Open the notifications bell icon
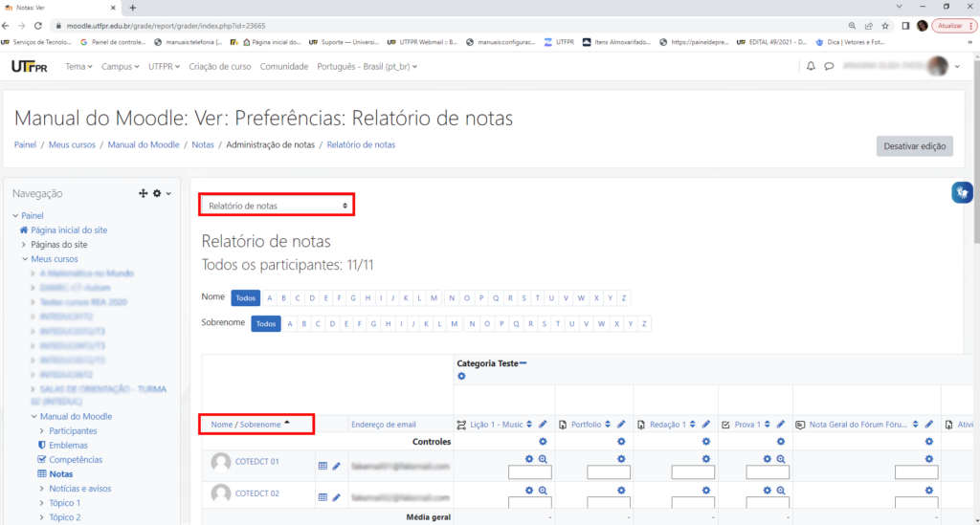Screen dimensions: 980x525 pos(811,66)
